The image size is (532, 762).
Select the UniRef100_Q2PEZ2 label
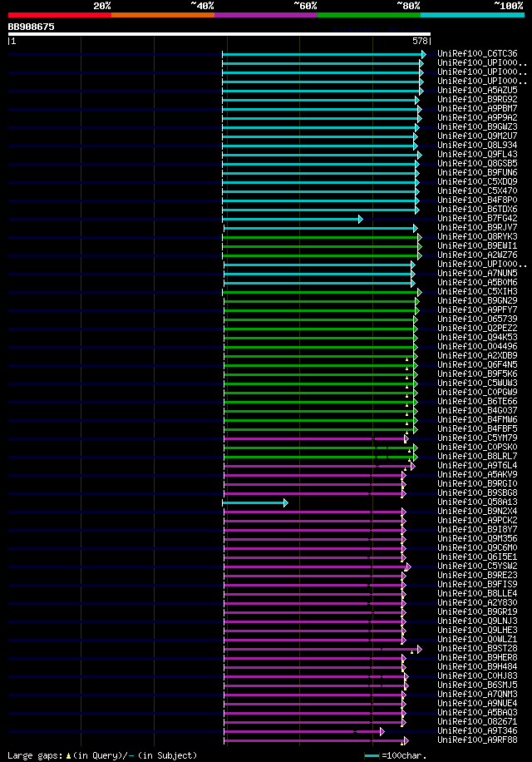(477, 328)
